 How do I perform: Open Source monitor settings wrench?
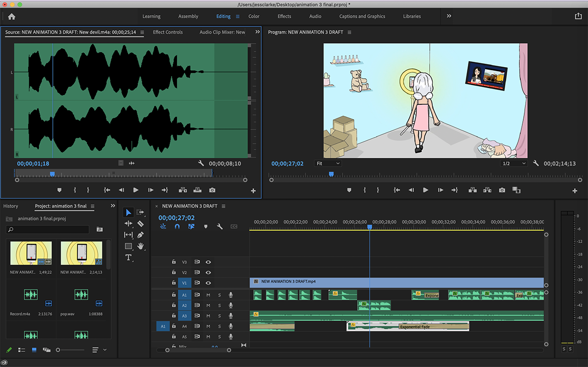(201, 163)
